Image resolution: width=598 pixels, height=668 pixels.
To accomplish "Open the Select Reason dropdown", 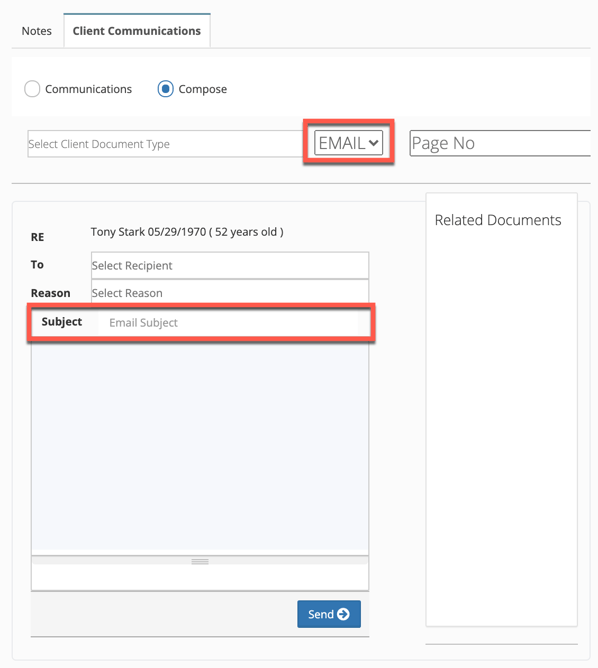I will (x=230, y=292).
